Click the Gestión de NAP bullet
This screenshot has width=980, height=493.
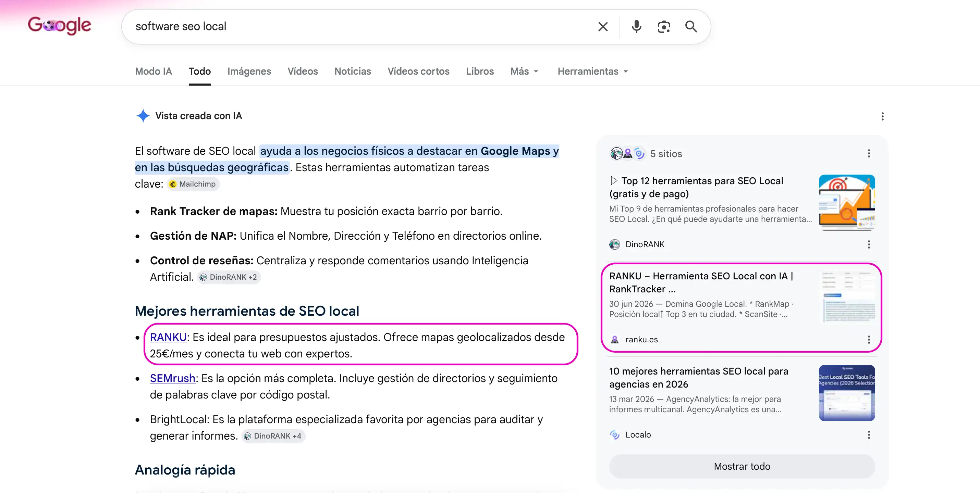[x=346, y=236]
